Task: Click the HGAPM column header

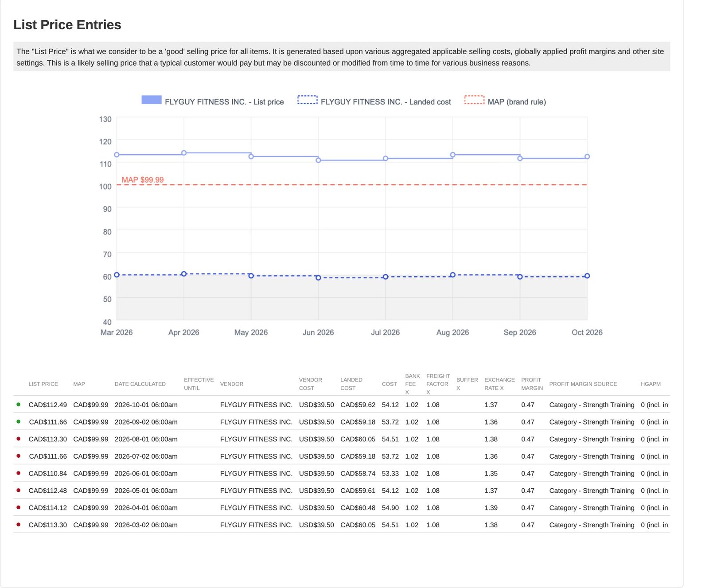Action: pos(651,384)
